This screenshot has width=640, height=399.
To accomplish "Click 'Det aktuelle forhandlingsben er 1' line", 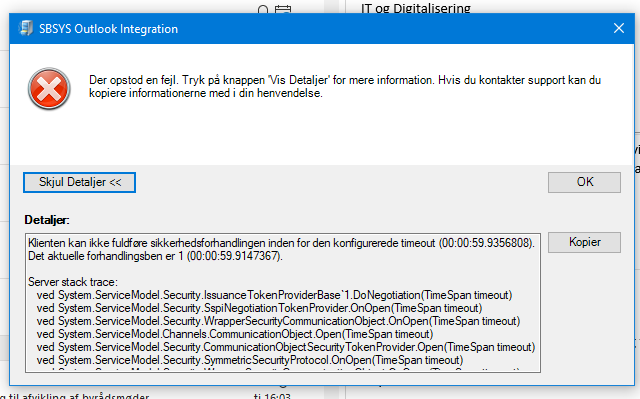I will [155, 256].
